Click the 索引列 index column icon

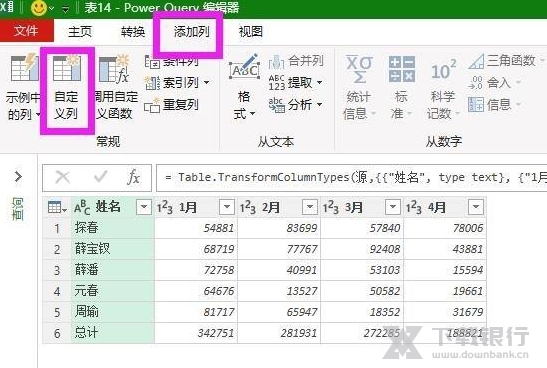pos(152,83)
